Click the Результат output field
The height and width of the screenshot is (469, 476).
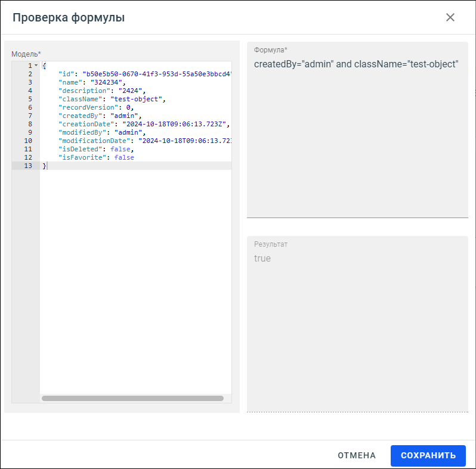pos(357,324)
